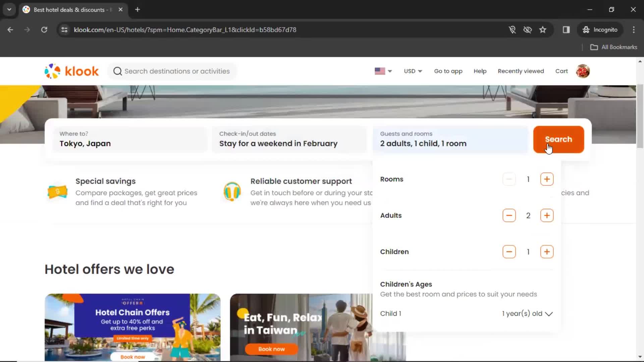The height and width of the screenshot is (362, 644).
Task: Decrease the number of Rooms
Action: pos(509,179)
